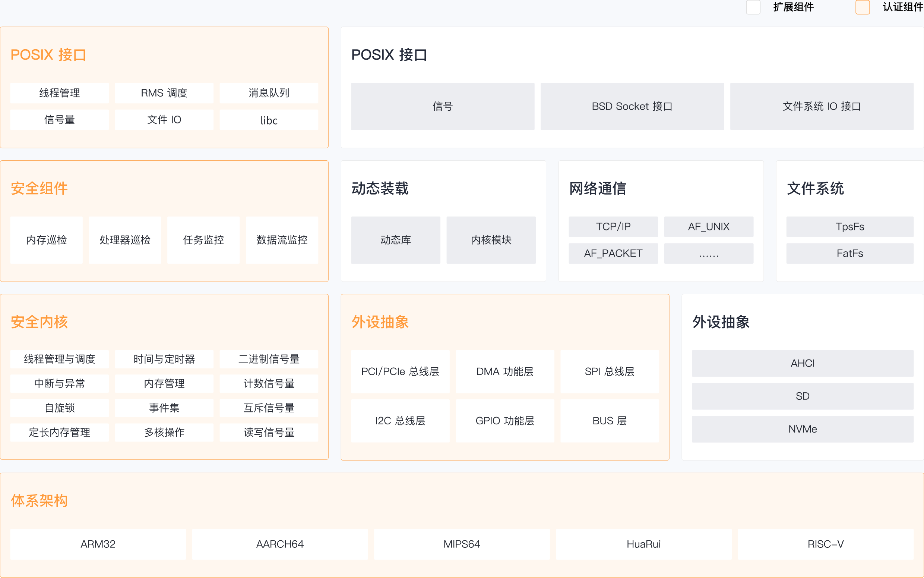Click the 信号 box in extended POSIX 接口
924x578 pixels.
443,106
